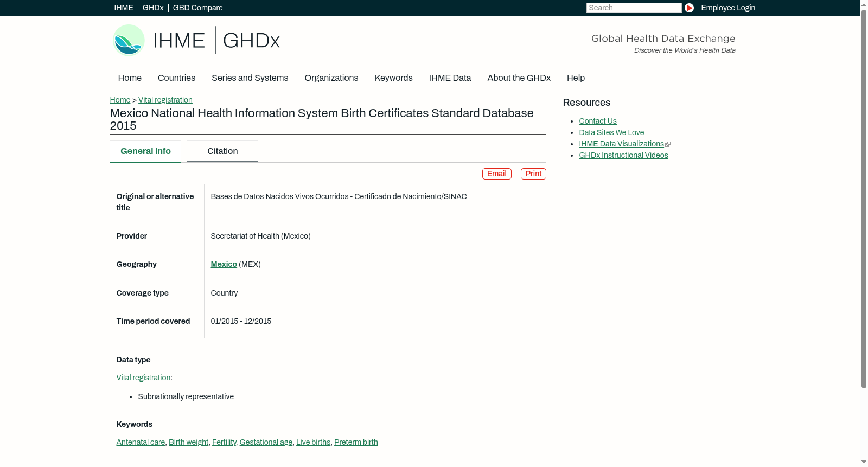Select the General Info tab

[145, 151]
